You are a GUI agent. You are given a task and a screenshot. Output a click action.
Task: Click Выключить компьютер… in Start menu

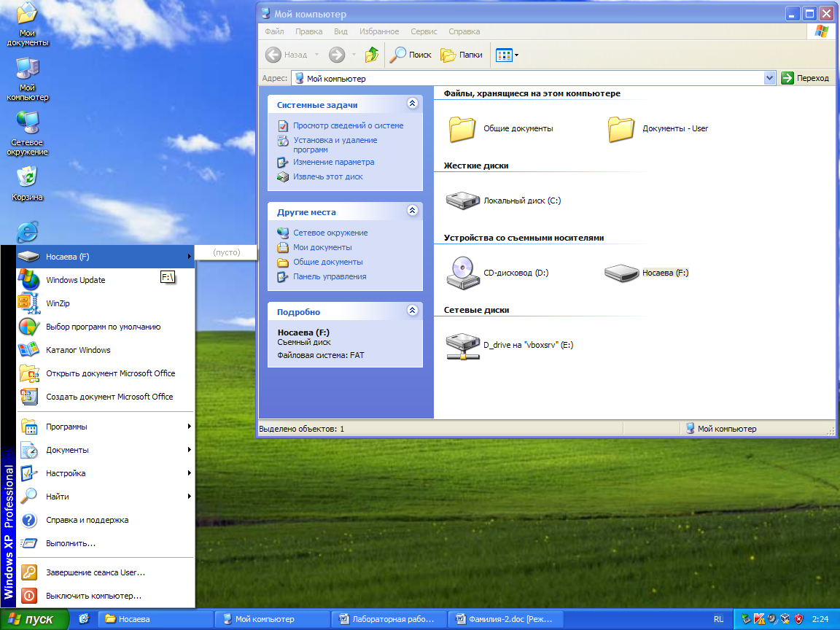tap(106, 596)
